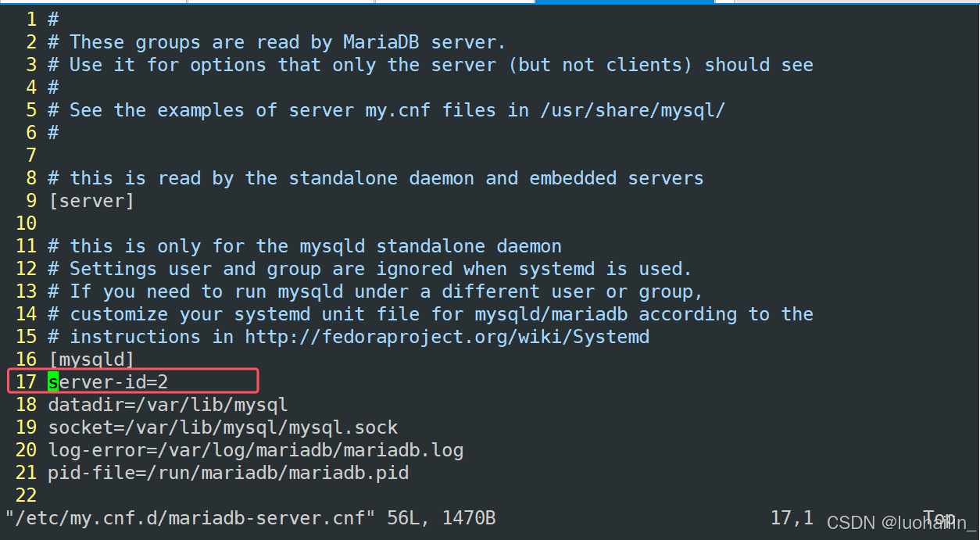The height and width of the screenshot is (540, 980).
Task: Click the [server] section header
Action: point(91,201)
